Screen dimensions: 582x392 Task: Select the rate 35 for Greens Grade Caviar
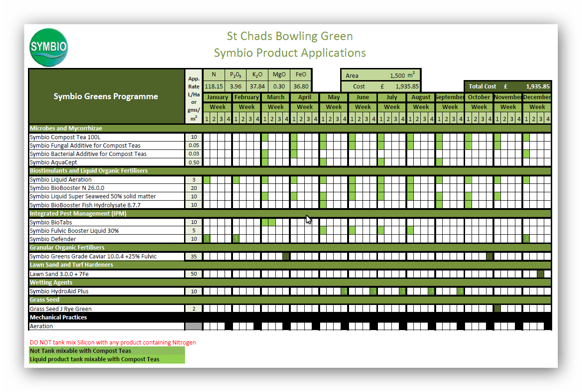click(x=194, y=257)
